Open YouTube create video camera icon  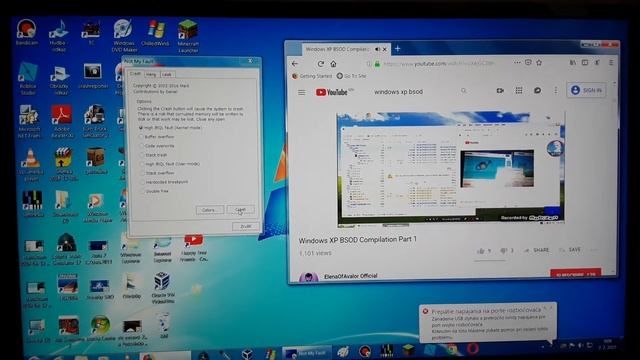click(500, 90)
